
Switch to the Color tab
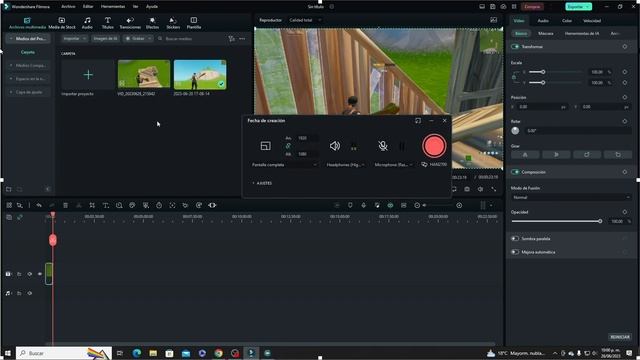[567, 20]
